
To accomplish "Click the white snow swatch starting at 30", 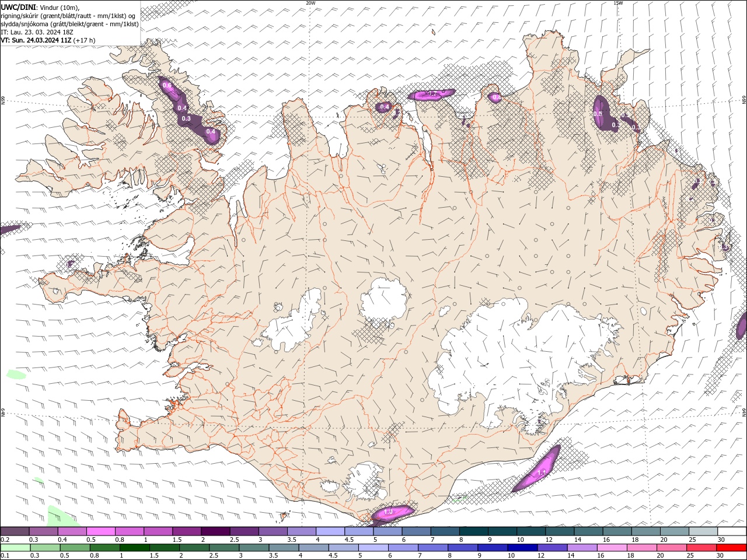I will 732,531.
